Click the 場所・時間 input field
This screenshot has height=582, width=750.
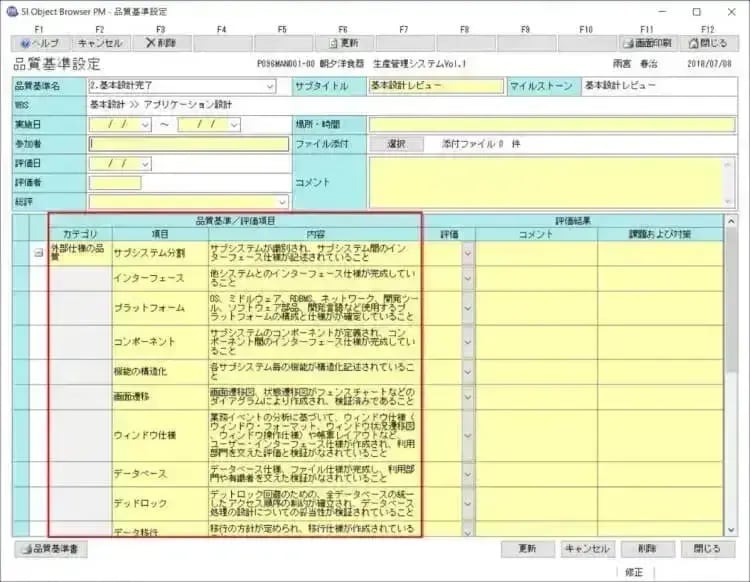point(550,125)
